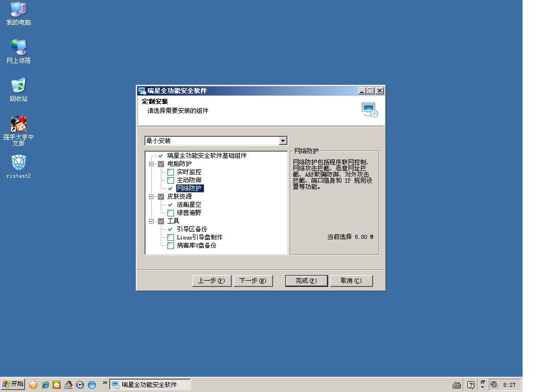The image size is (543, 392).
Task: Click the 取消(C) cancel button
Action: pyautogui.click(x=352, y=281)
